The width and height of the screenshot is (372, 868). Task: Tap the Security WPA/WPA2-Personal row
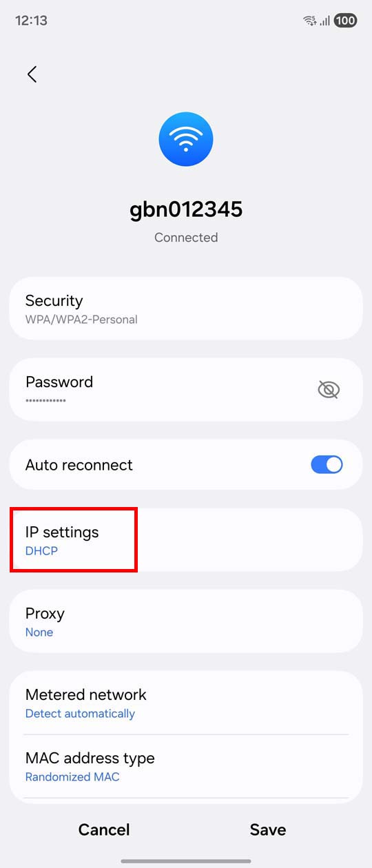tap(186, 309)
